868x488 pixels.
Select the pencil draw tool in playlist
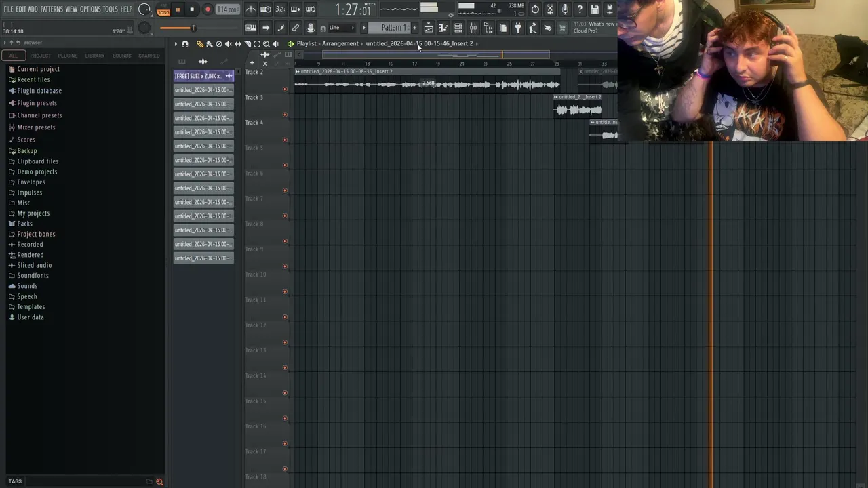click(199, 44)
